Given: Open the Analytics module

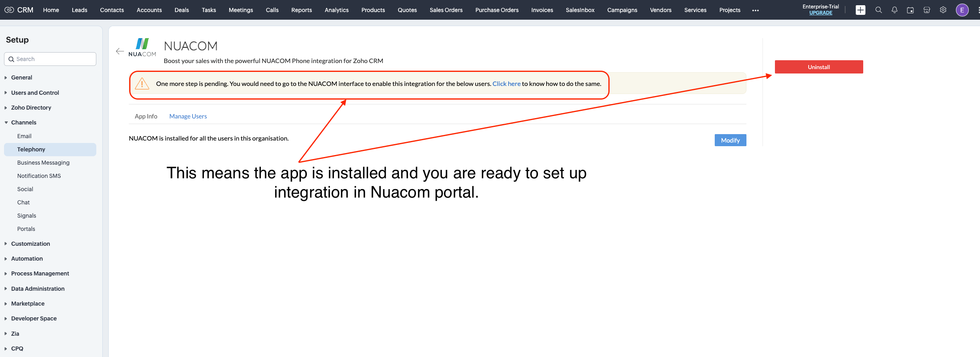Looking at the screenshot, I should (337, 10).
